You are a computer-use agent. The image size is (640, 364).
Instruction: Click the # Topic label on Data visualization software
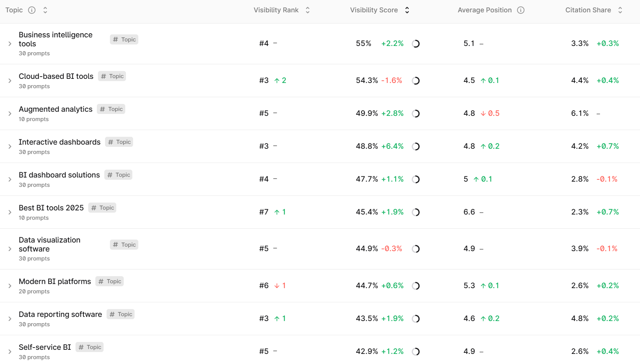[x=124, y=244]
